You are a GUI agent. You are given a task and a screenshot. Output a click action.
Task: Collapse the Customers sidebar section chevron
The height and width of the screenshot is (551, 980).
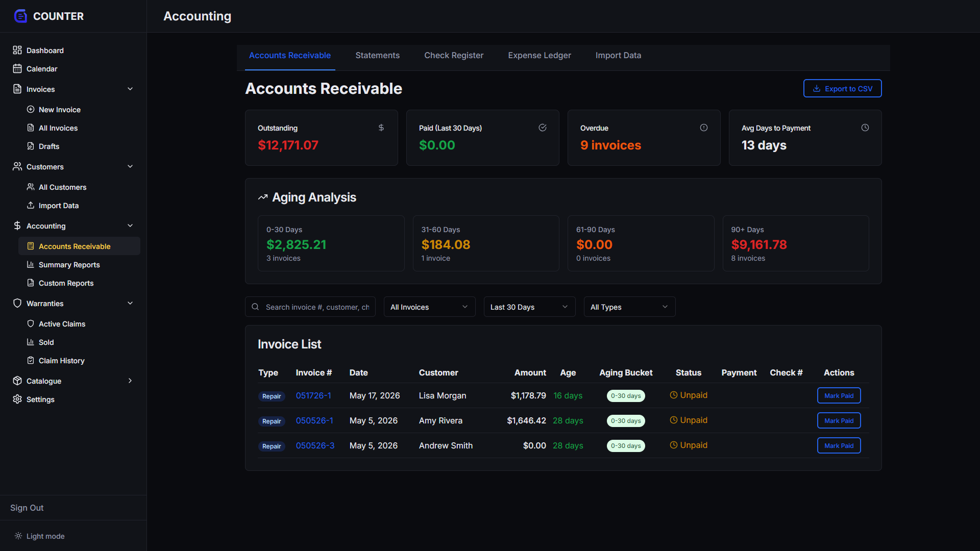[130, 166]
